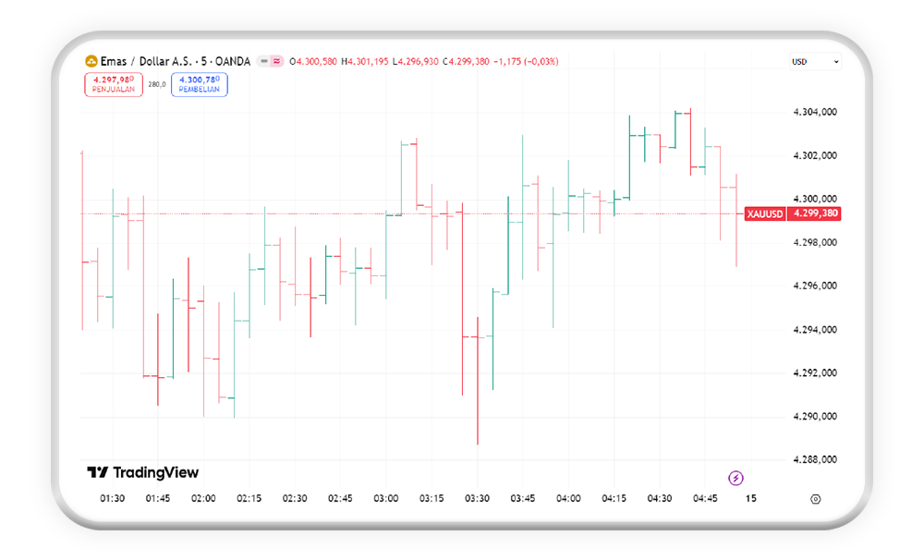Click the XAUUSD price label tag

tap(765, 213)
